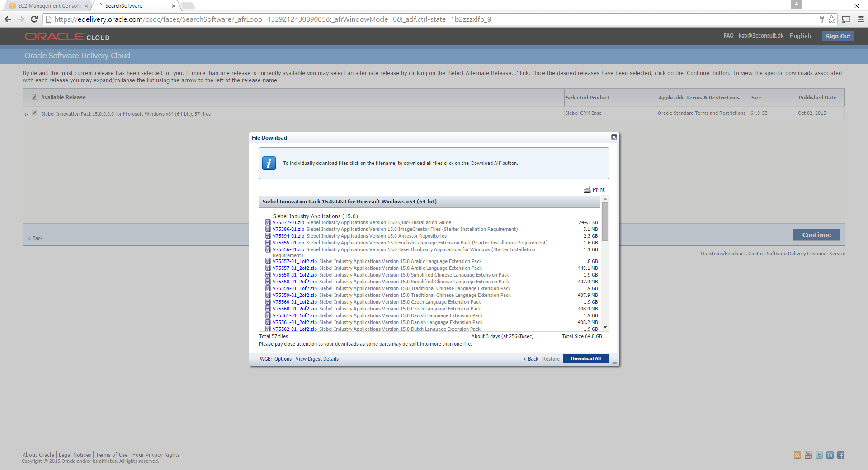This screenshot has height=470, width=868.
Task: Click the printer icon next to Print
Action: coord(587,189)
